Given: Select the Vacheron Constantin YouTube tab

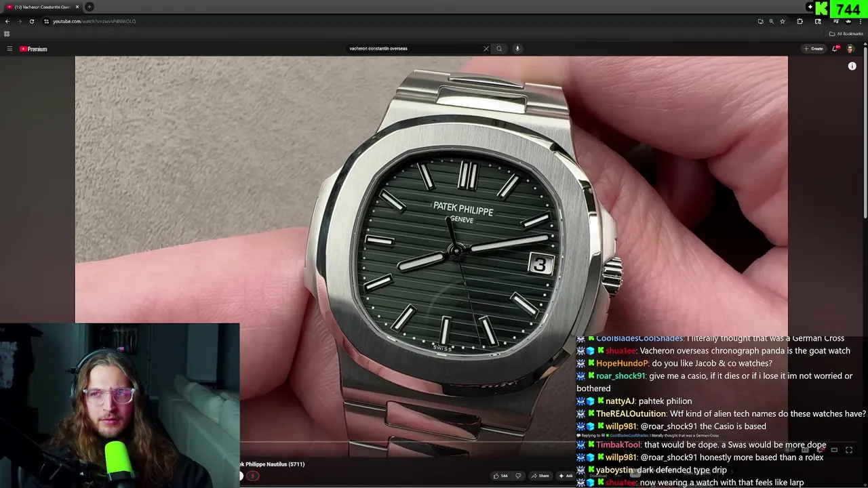Looking at the screenshot, I should pos(42,7).
